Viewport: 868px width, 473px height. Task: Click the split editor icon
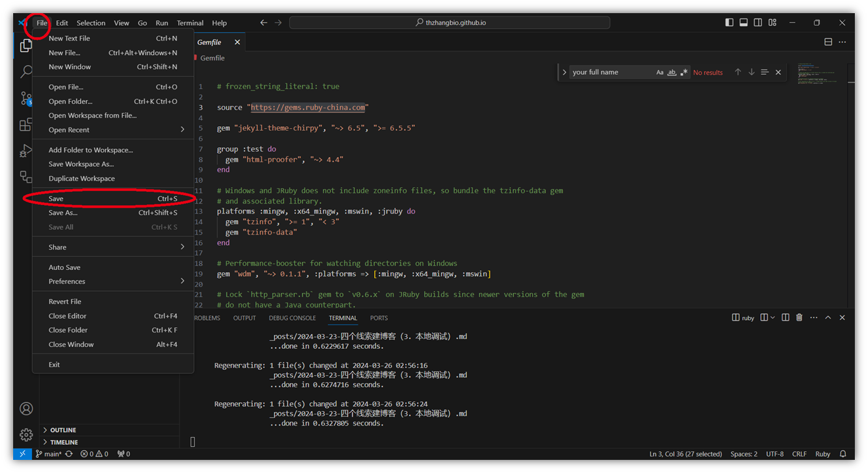tap(828, 42)
